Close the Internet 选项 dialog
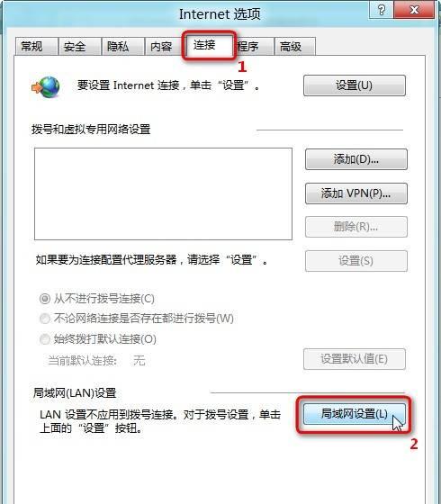This screenshot has height=504, width=441. pyautogui.click(x=414, y=10)
